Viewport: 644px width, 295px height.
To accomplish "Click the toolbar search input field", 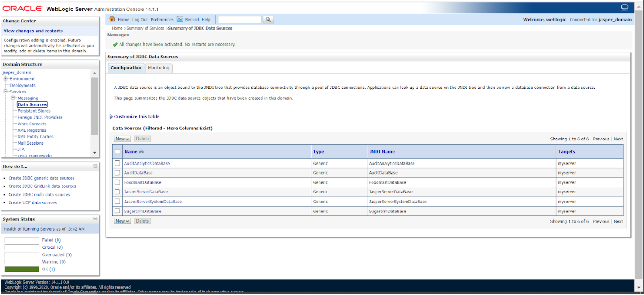I will [239, 20].
